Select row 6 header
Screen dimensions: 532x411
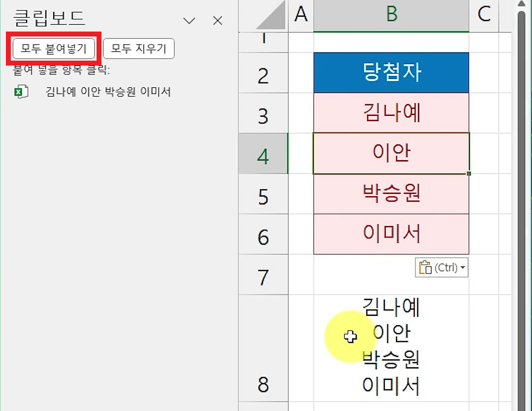[x=263, y=235]
